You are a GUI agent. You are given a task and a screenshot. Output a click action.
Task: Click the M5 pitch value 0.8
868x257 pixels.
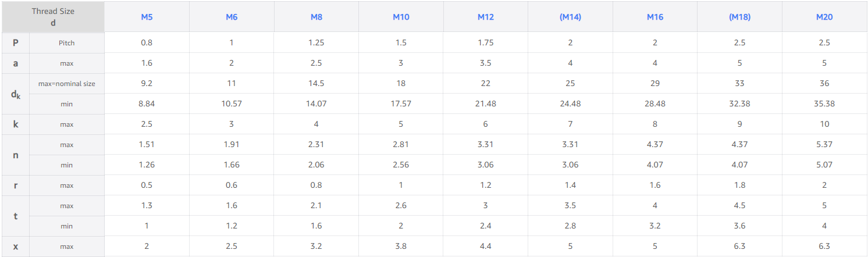147,42
